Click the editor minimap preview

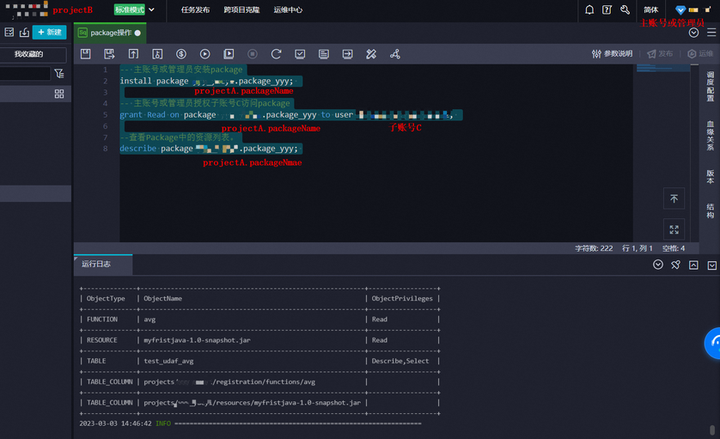(x=663, y=69)
